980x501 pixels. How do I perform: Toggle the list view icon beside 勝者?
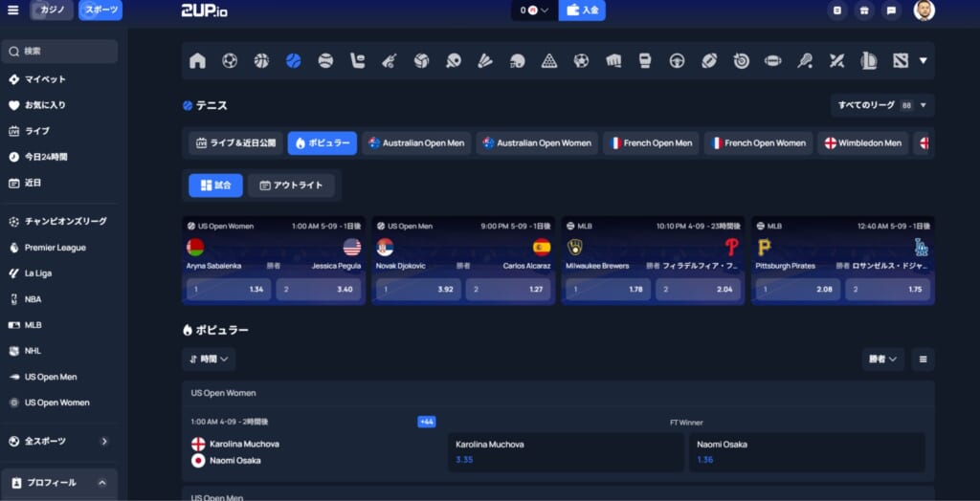[923, 359]
